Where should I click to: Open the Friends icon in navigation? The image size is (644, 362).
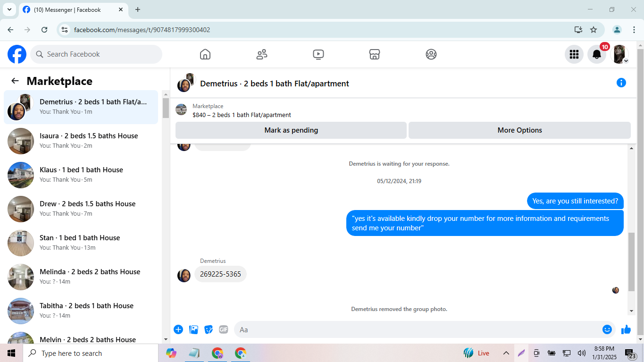[x=262, y=54]
